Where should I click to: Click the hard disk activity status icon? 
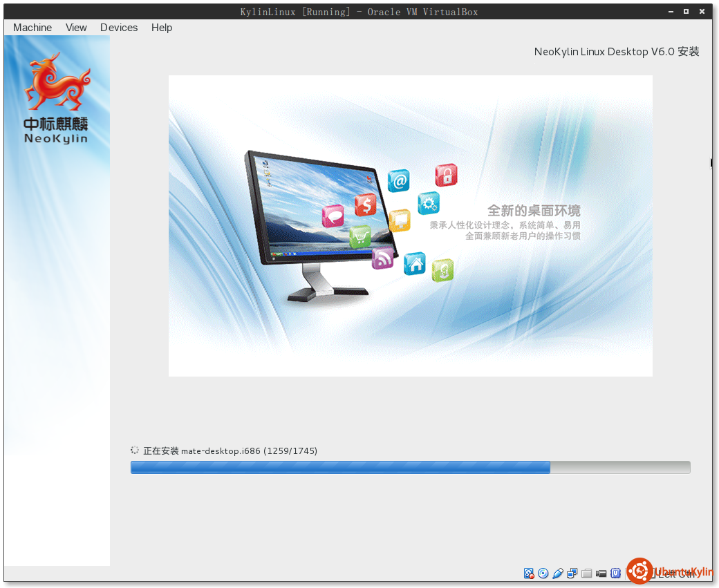coord(529,573)
